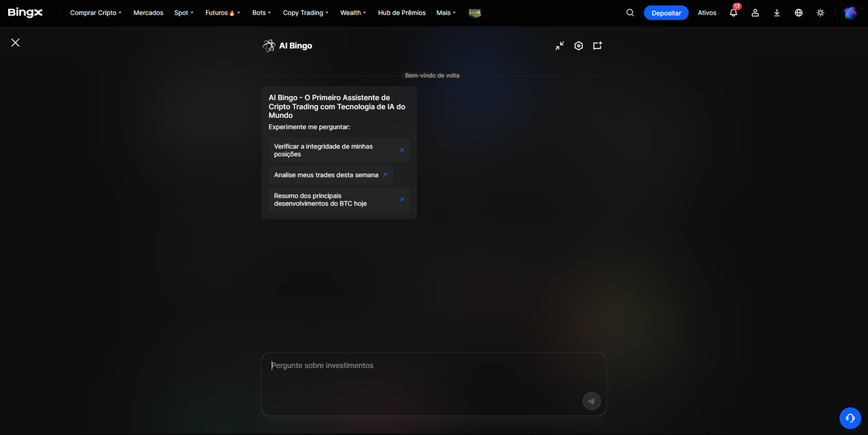Click the green promo banner icon
Screen dimensions: 868x435
click(x=475, y=13)
